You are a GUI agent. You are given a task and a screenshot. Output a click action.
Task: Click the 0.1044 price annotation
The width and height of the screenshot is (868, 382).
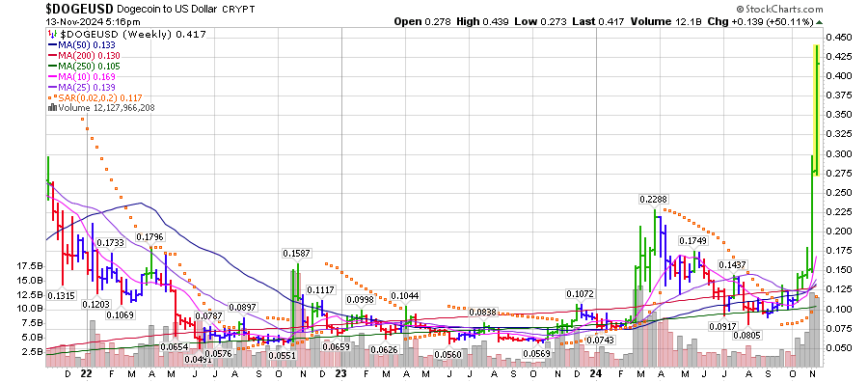[406, 295]
